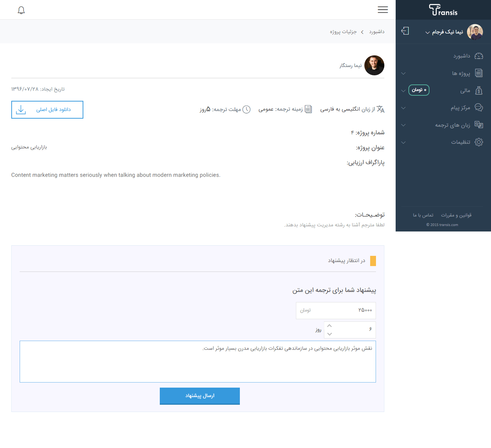Click the شماره پروژه: ۴ text
Image resolution: width=491 pixels, height=448 pixels.
368,132
